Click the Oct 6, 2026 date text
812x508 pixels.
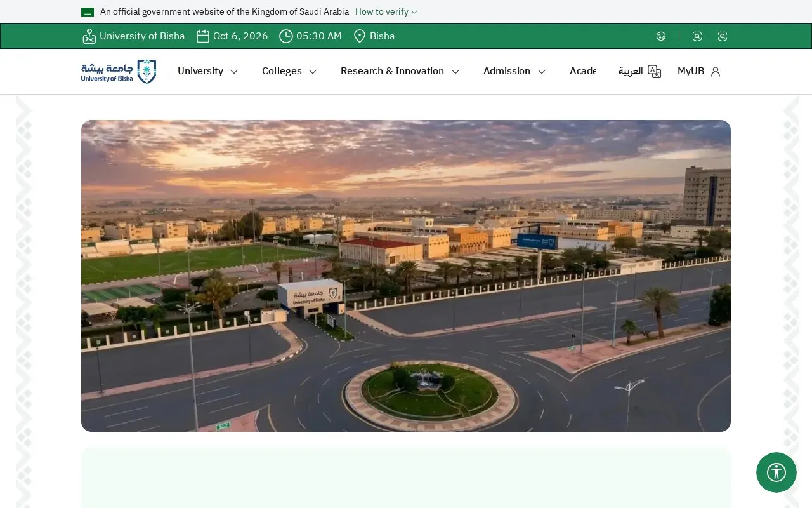point(240,36)
